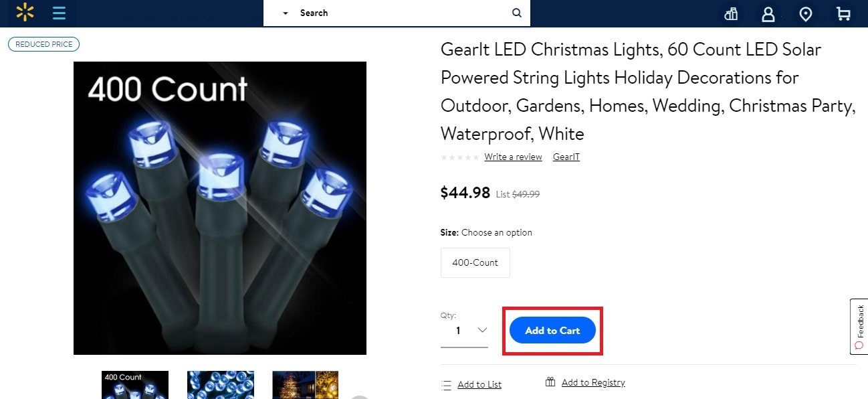This screenshot has width=868, height=399.
Task: Click the Walmart spark logo
Action: pyautogui.click(x=25, y=13)
